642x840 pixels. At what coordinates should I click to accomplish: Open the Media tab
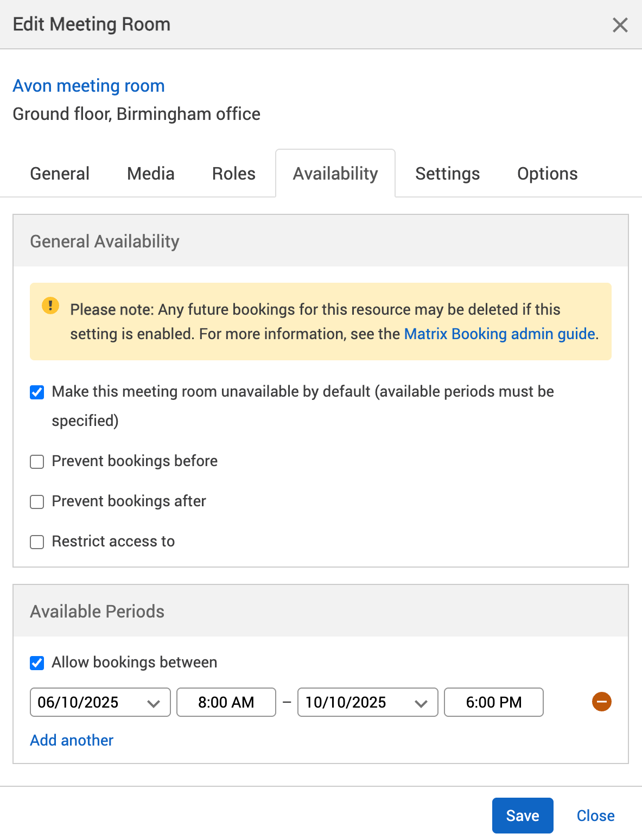coord(150,173)
